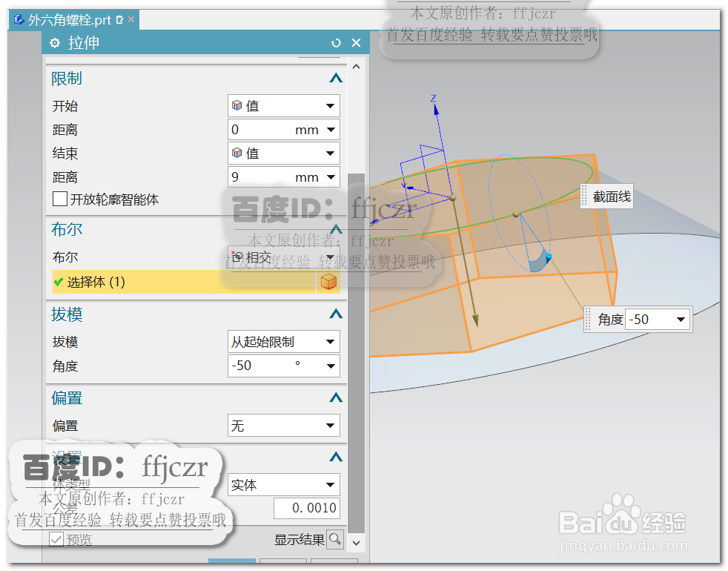The height and width of the screenshot is (571, 728).
Task: Close the 外六角螺栓.prt tab
Action: (131, 19)
